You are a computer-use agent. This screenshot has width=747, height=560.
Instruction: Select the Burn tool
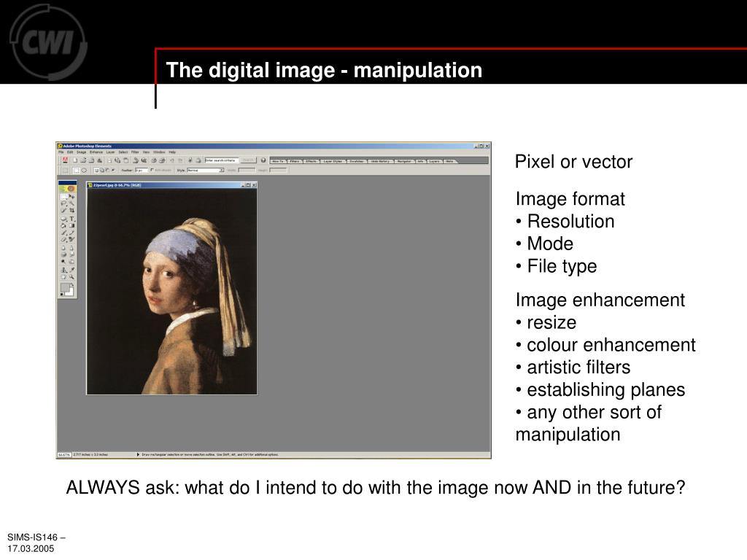click(x=72, y=262)
